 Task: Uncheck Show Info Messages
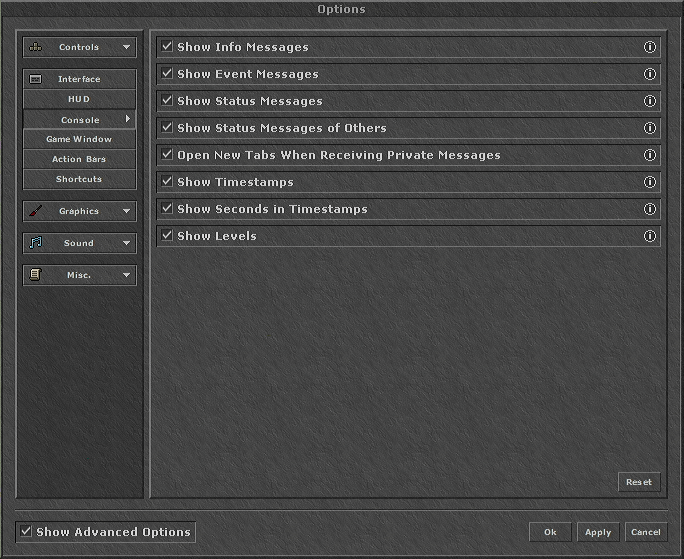[167, 46]
